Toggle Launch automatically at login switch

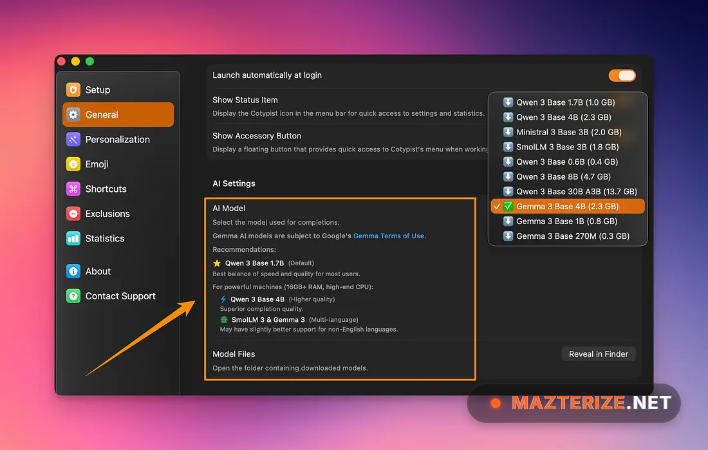(x=622, y=75)
